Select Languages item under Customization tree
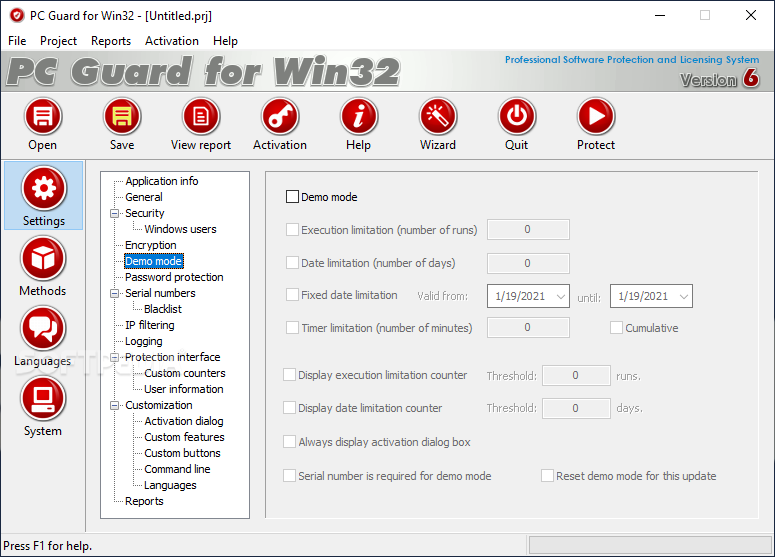This screenshot has height=557, width=775. pos(171,485)
